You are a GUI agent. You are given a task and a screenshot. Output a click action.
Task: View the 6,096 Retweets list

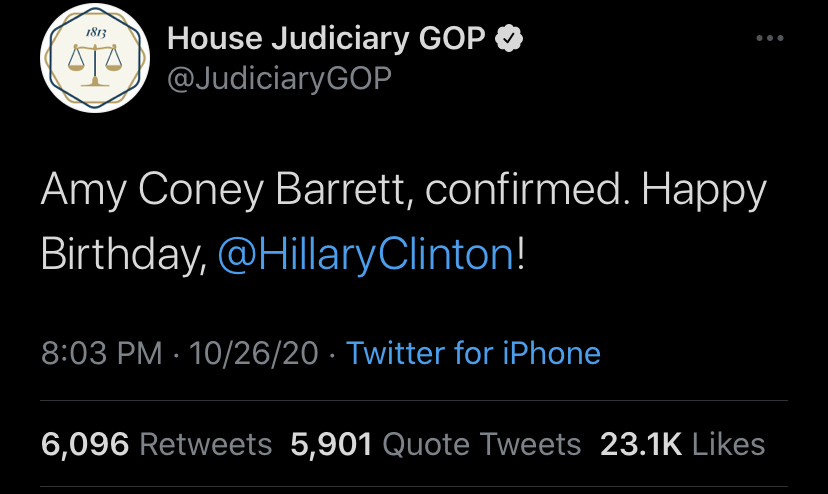point(156,444)
